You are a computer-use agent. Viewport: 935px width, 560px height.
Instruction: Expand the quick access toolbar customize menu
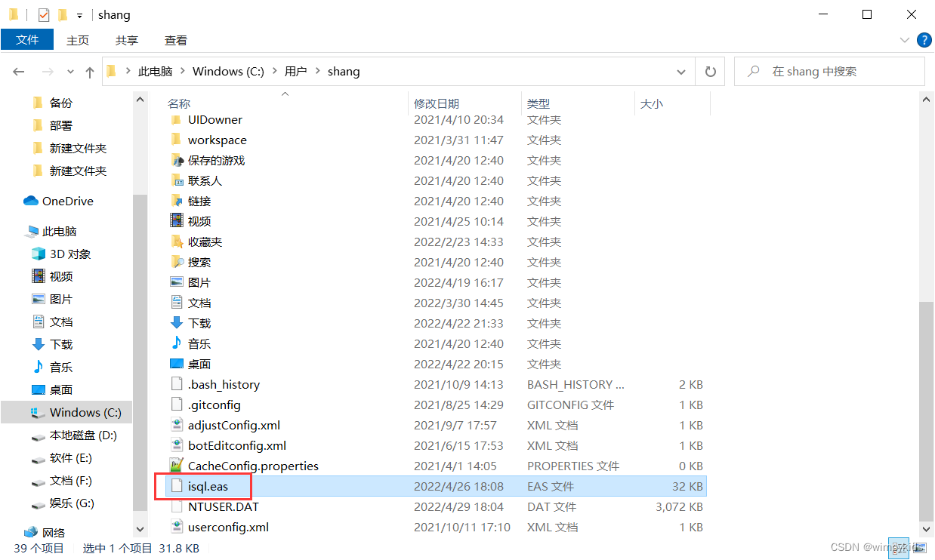coord(79,14)
